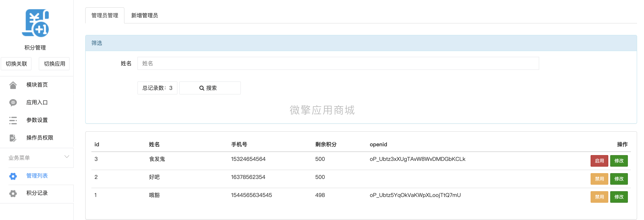Switch to the 管理员管理 tab
The width and height of the screenshot is (644, 220).
click(105, 16)
